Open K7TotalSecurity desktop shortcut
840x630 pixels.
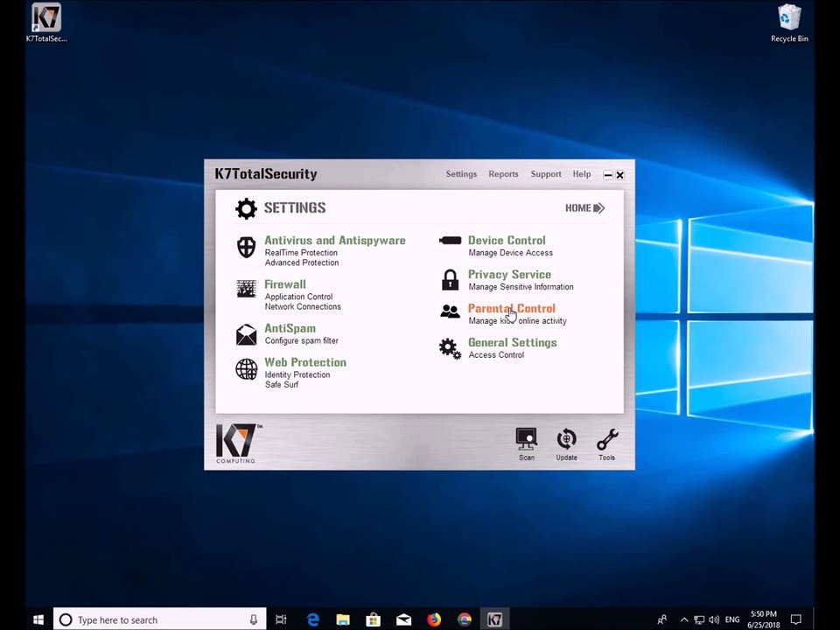tap(46, 23)
